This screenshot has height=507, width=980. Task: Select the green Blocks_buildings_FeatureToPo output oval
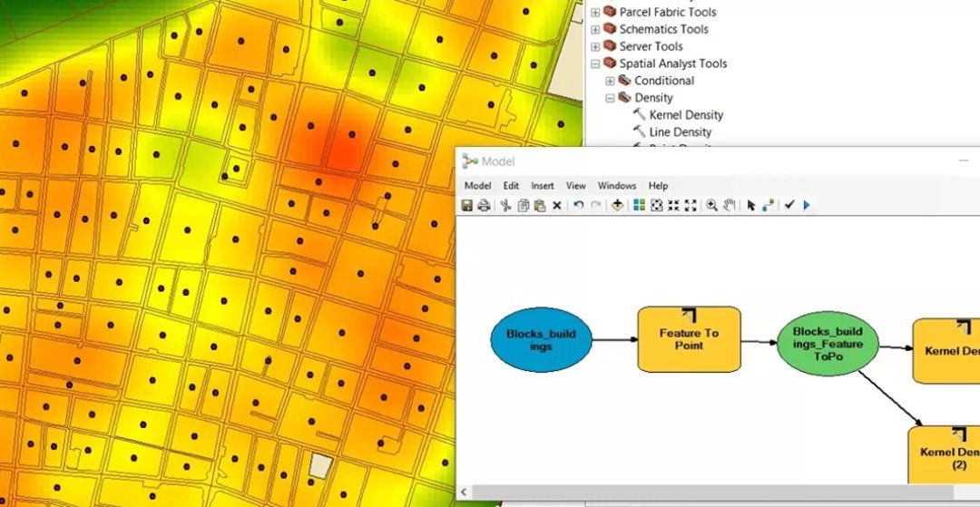[x=828, y=344]
